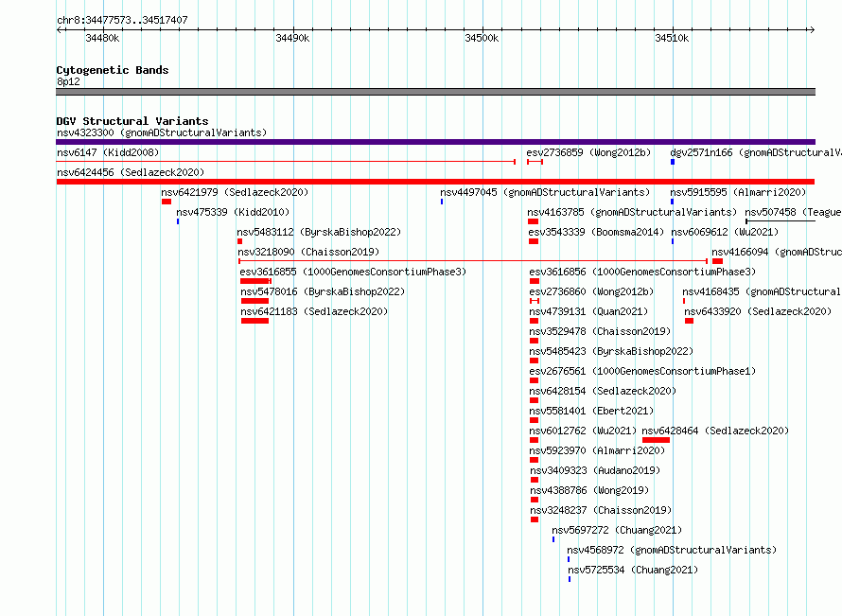Select nsv4568972 (gnomADStructuralVariants) label
842x616 pixels.
pos(672,550)
